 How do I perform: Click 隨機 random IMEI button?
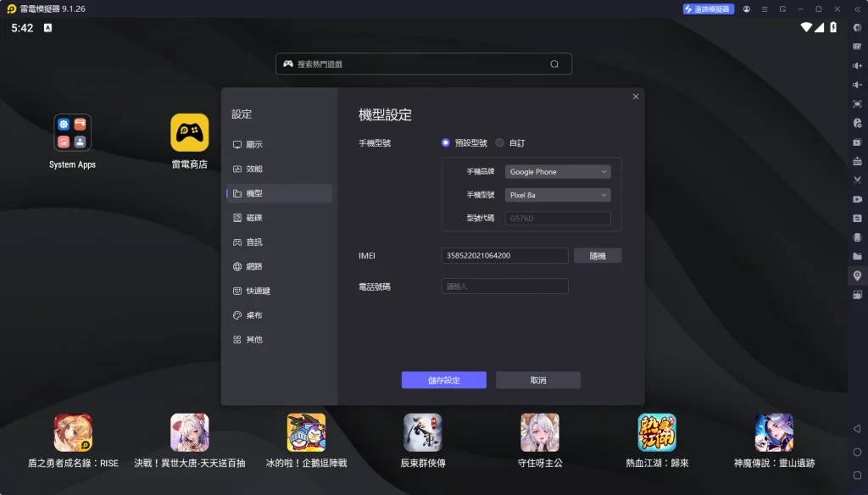(598, 256)
